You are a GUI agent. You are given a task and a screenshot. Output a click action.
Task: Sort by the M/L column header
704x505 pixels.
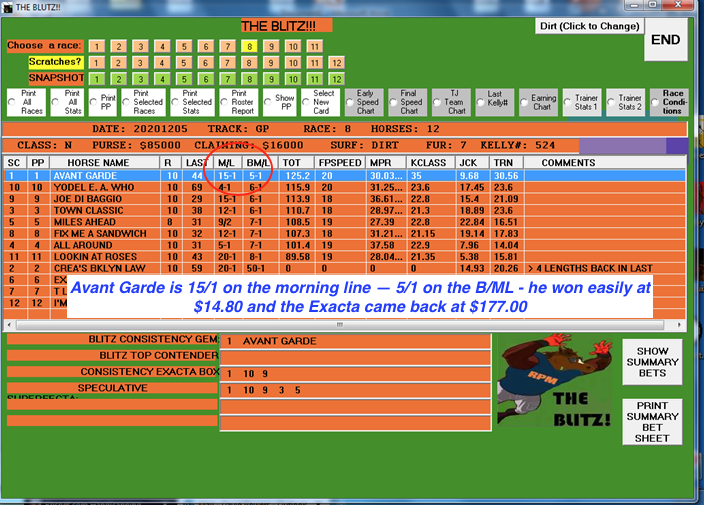click(228, 162)
